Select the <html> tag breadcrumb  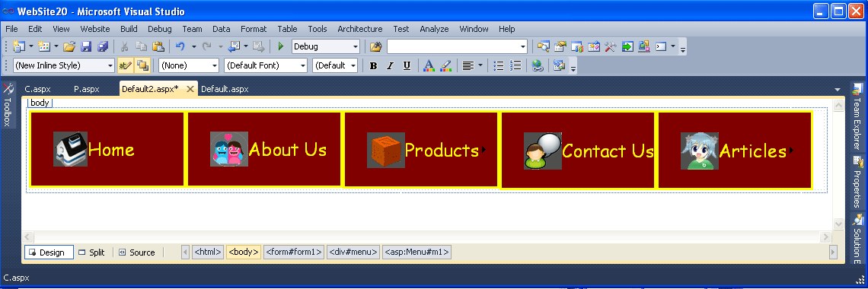click(x=208, y=252)
